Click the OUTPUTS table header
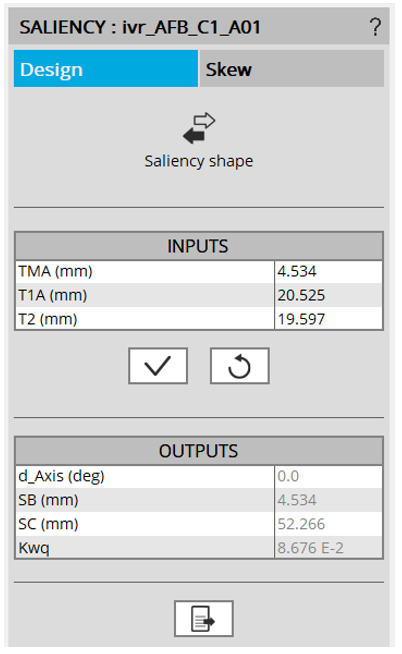Image resolution: width=402 pixels, height=654 pixels. pyautogui.click(x=199, y=451)
